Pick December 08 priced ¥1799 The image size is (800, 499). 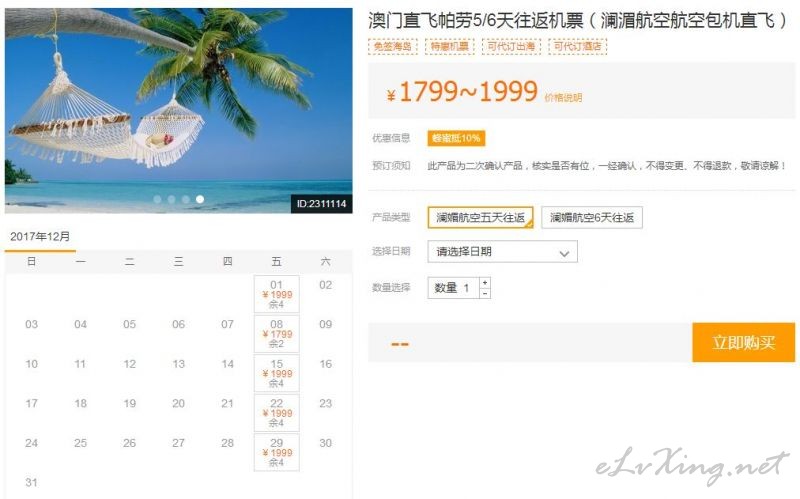pyautogui.click(x=277, y=334)
